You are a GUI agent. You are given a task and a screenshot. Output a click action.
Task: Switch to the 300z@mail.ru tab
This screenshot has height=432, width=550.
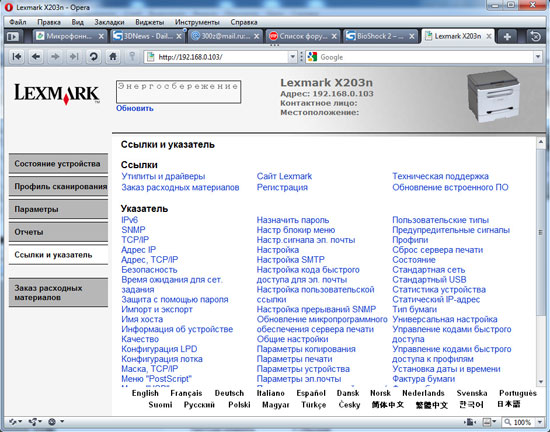pos(224,36)
